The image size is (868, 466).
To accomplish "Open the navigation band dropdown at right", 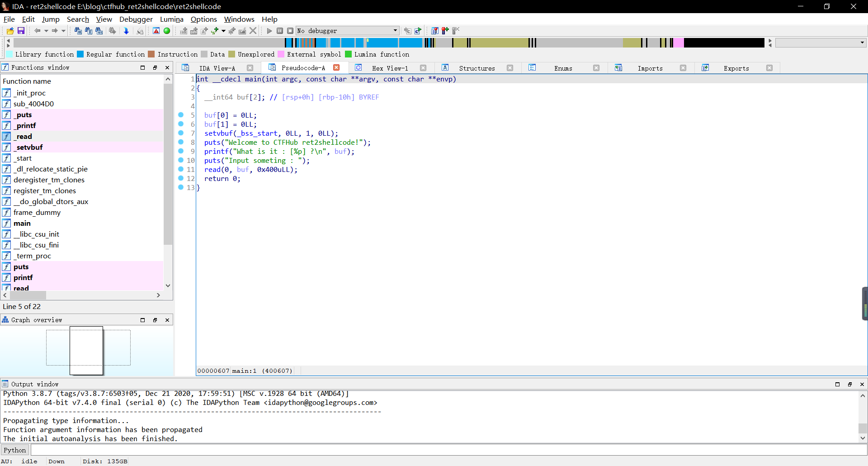I will pos(821,43).
